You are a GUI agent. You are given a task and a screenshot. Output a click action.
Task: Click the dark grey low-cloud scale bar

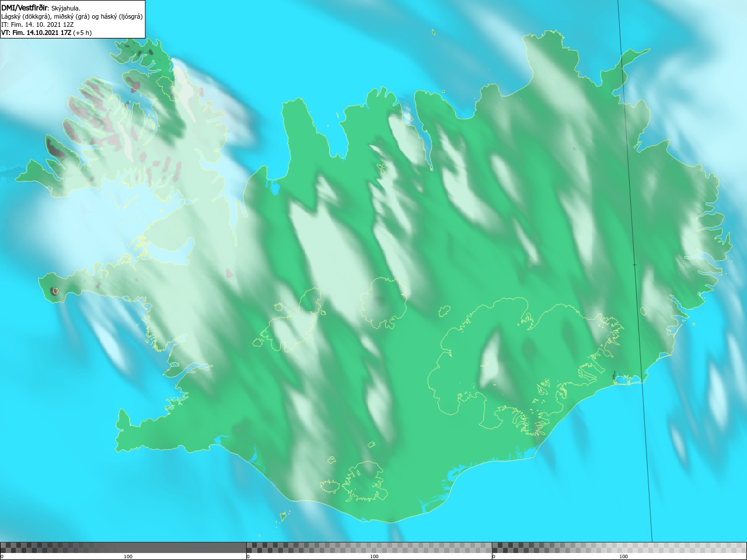(x=123, y=548)
